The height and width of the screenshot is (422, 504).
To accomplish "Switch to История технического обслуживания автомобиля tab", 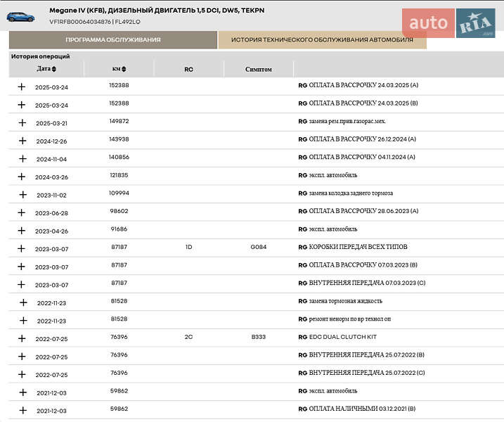I will [x=322, y=40].
